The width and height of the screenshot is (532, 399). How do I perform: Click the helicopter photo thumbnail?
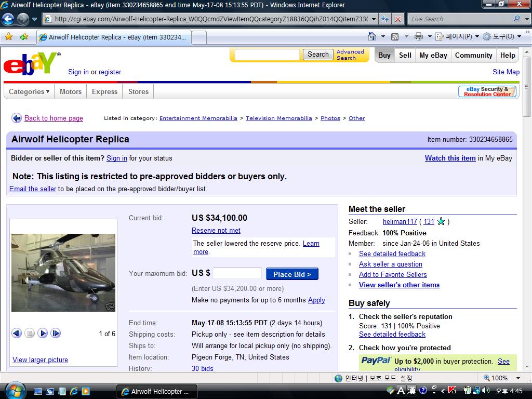click(x=63, y=272)
